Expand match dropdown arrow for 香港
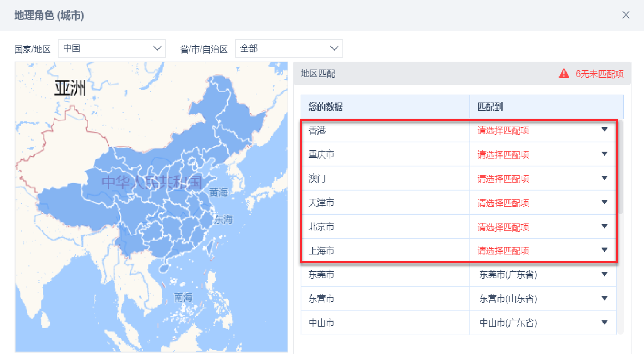The image size is (644, 354). click(604, 130)
